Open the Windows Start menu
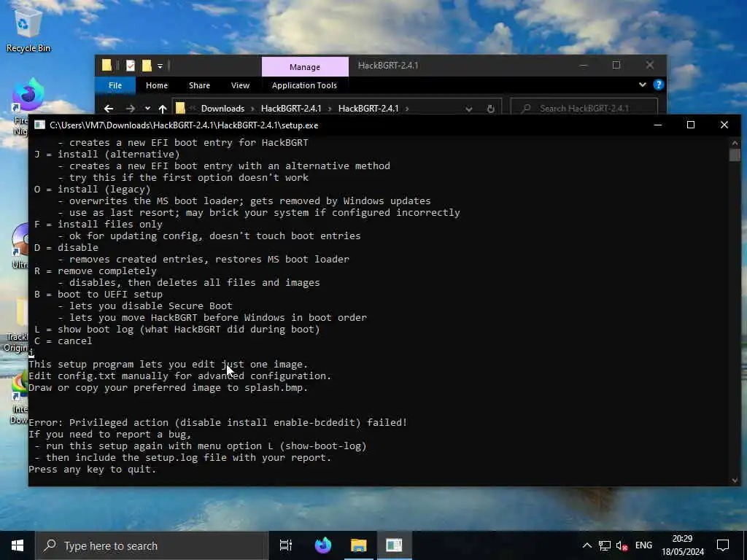Viewport: 747px width, 560px height. pos(18,545)
